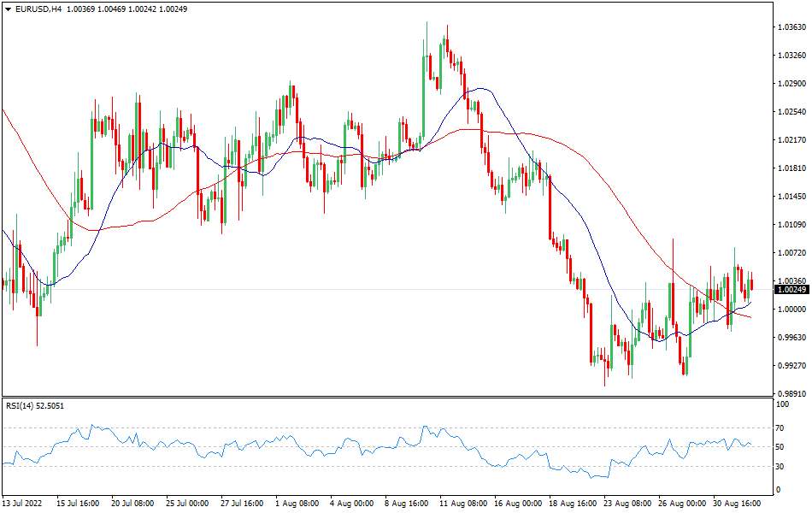Image resolution: width=812 pixels, height=513 pixels.
Task: Click the 1.02170 price axis label
Action: [791, 140]
